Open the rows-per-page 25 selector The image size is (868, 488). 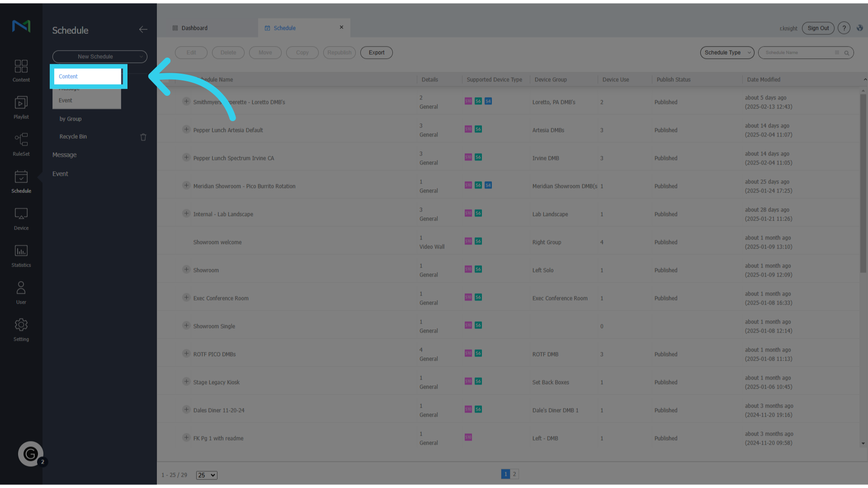[x=207, y=475]
